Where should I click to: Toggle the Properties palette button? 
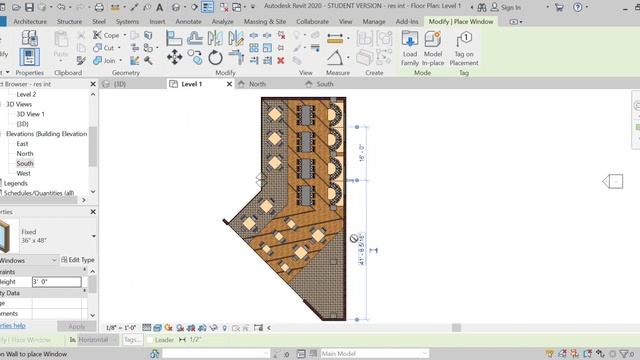29,57
